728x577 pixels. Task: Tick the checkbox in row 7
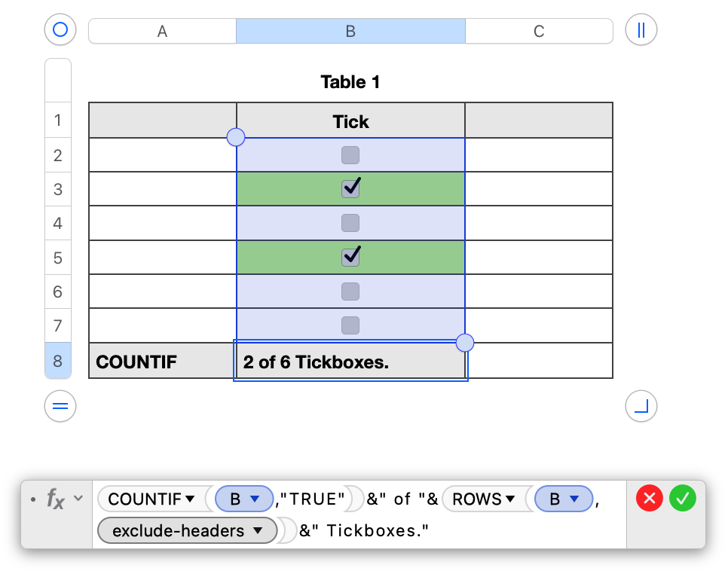pos(350,325)
